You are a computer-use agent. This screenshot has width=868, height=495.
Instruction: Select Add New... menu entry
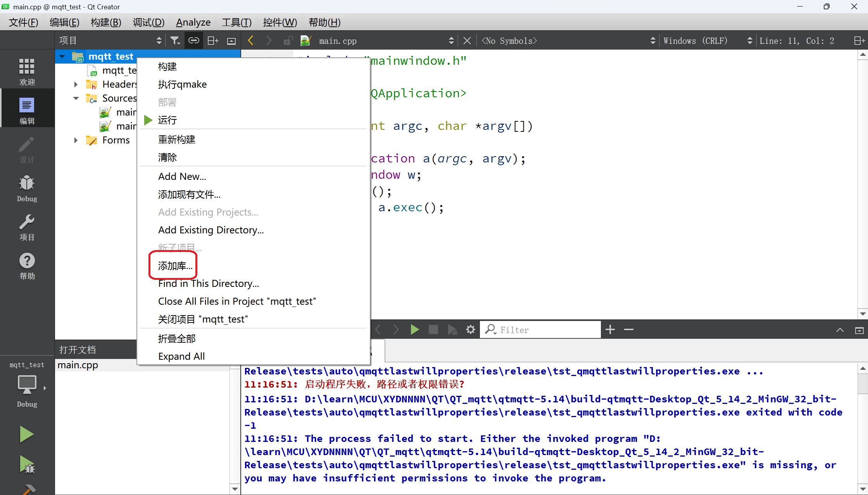click(x=254, y=177)
